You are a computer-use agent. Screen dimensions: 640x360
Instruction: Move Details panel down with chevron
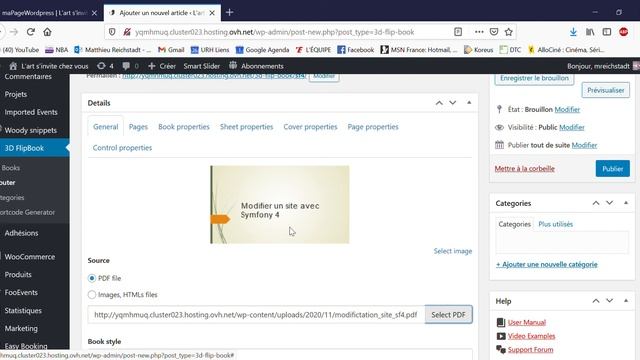click(x=453, y=103)
